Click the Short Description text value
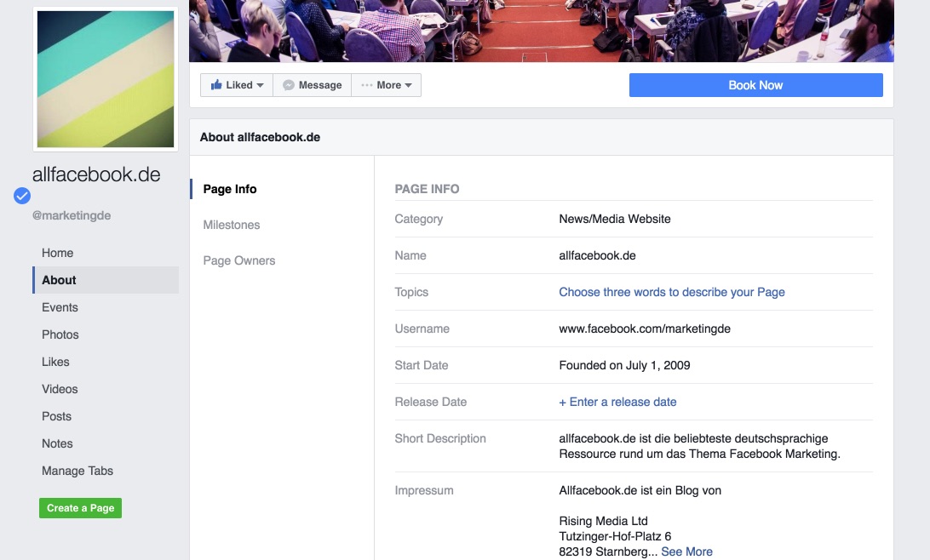Image resolution: width=930 pixels, height=560 pixels. pyautogui.click(x=699, y=446)
